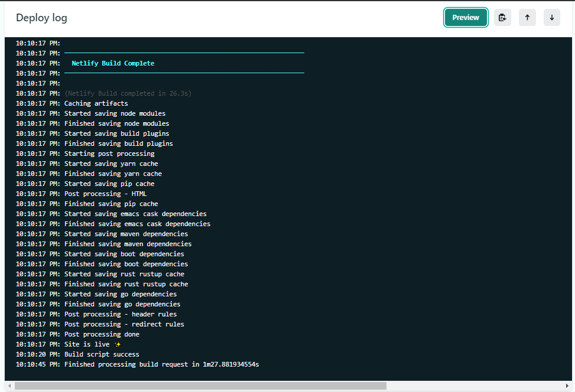Open the deploy Preview button

pyautogui.click(x=465, y=18)
